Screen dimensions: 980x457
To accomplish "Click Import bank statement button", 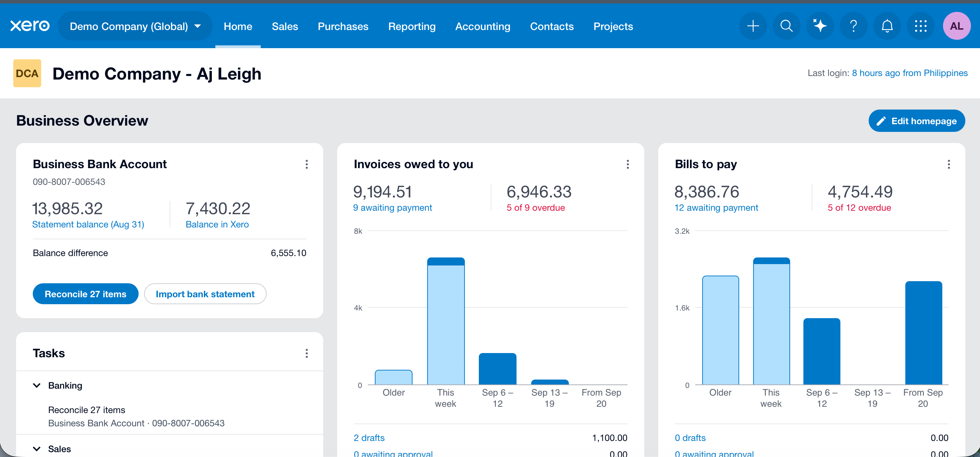I will (205, 294).
